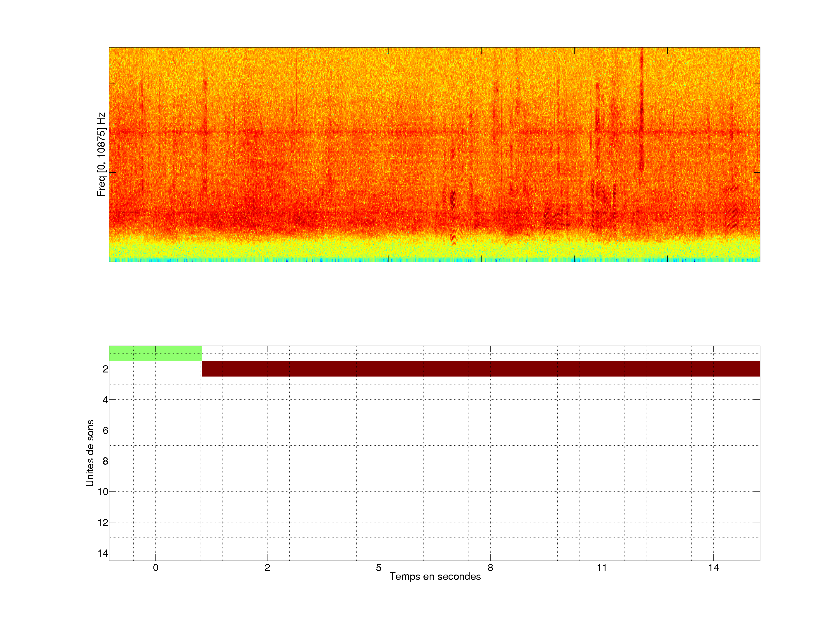Click the y-axis tick label '6'
The height and width of the screenshot is (630, 840).
click(105, 430)
